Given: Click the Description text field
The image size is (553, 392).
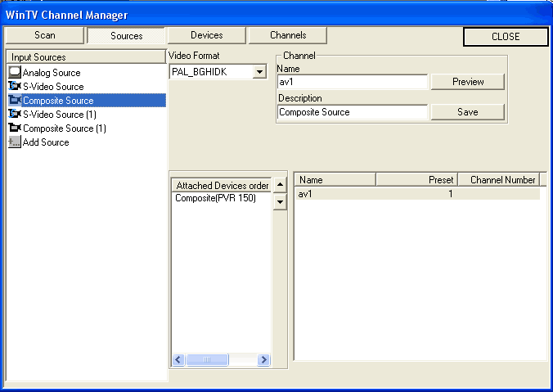Looking at the screenshot, I should pyautogui.click(x=352, y=112).
